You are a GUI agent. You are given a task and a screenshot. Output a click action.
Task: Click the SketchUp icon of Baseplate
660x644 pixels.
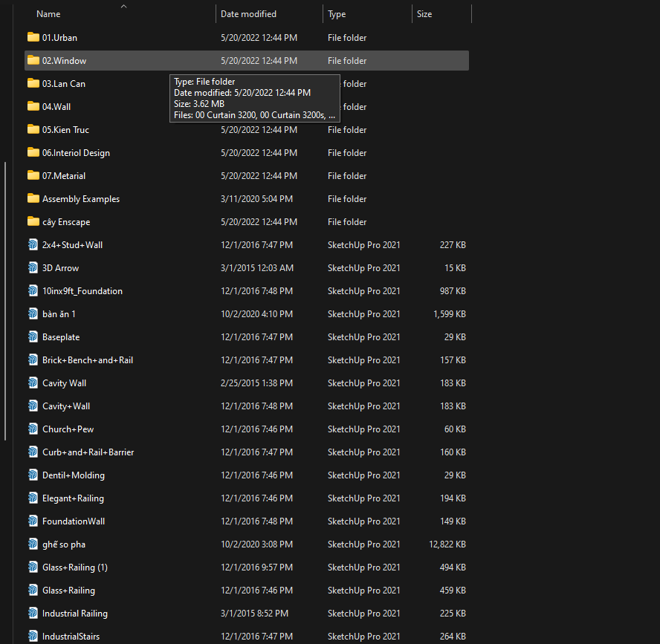click(x=33, y=336)
